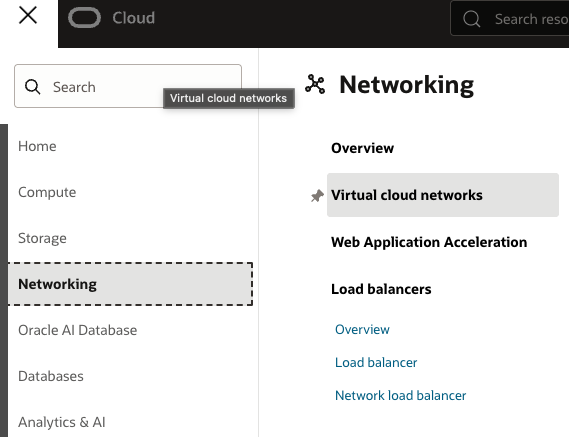Select Networking category in the left menu
Image resolution: width=569 pixels, height=437 pixels.
point(130,284)
